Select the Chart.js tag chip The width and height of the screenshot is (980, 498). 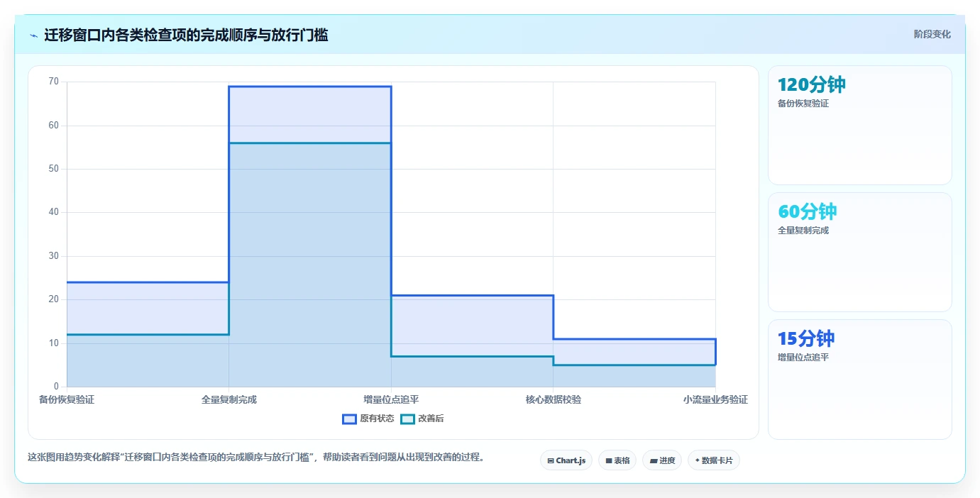point(566,460)
